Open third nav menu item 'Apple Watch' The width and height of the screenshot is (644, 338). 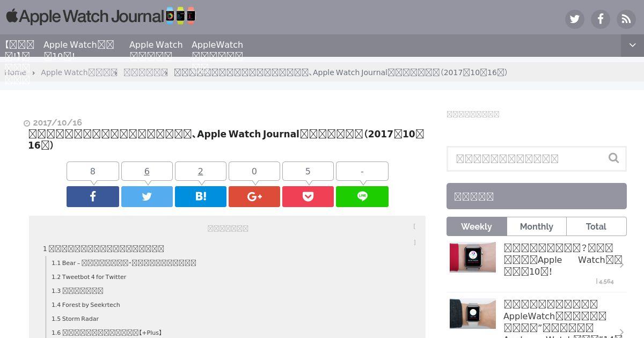156,50
